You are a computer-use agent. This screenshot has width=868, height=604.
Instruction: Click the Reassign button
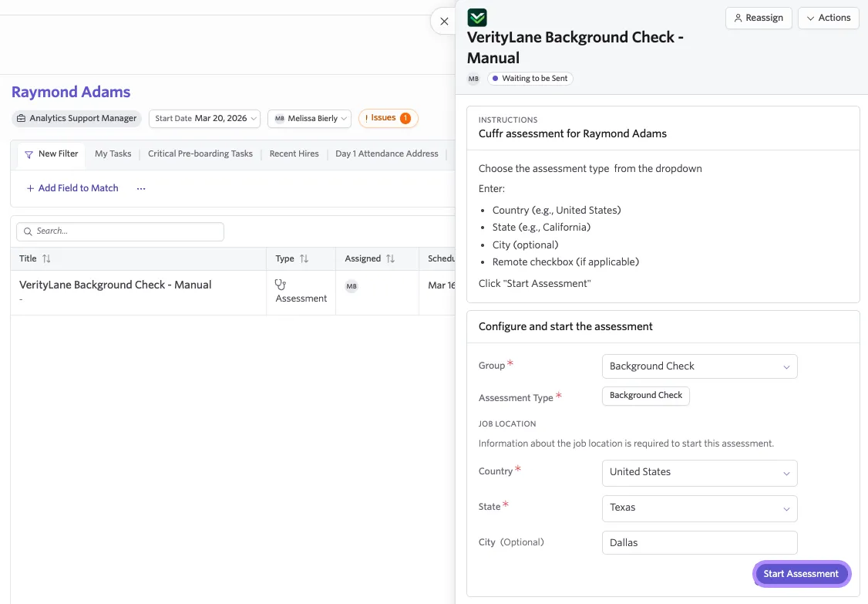pos(759,18)
